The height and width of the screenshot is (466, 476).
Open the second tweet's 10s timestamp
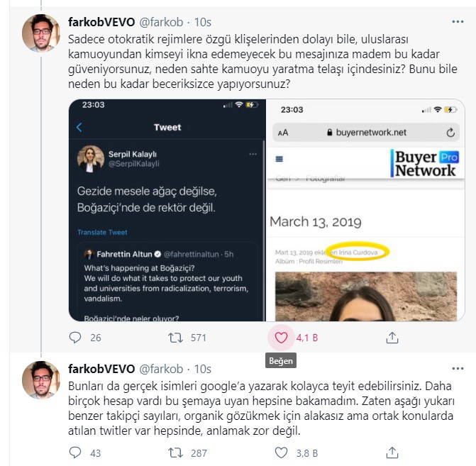click(203, 369)
